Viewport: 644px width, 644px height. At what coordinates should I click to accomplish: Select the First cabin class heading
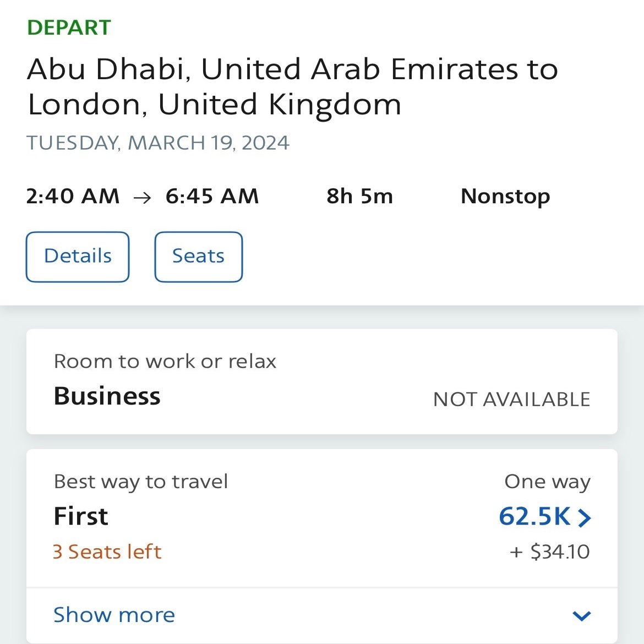(x=81, y=516)
